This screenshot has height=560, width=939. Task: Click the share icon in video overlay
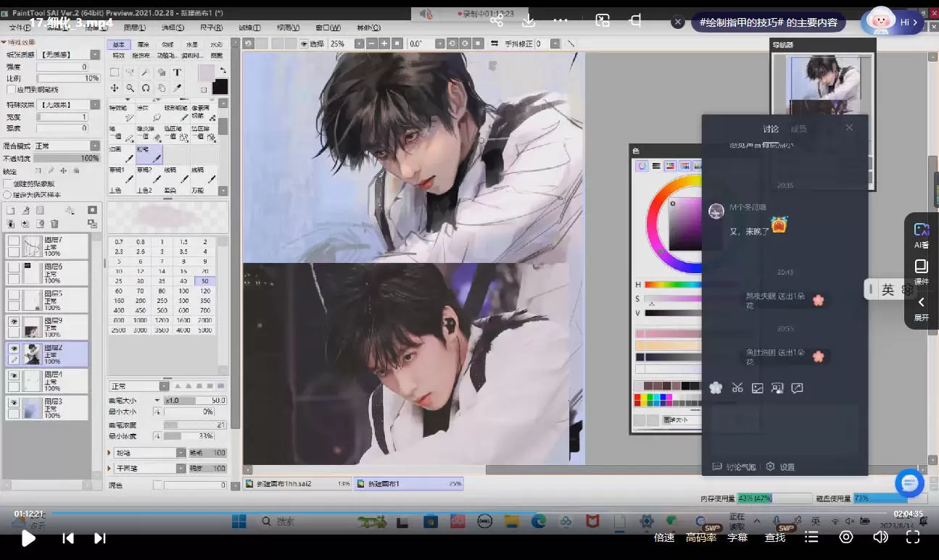coord(497,20)
